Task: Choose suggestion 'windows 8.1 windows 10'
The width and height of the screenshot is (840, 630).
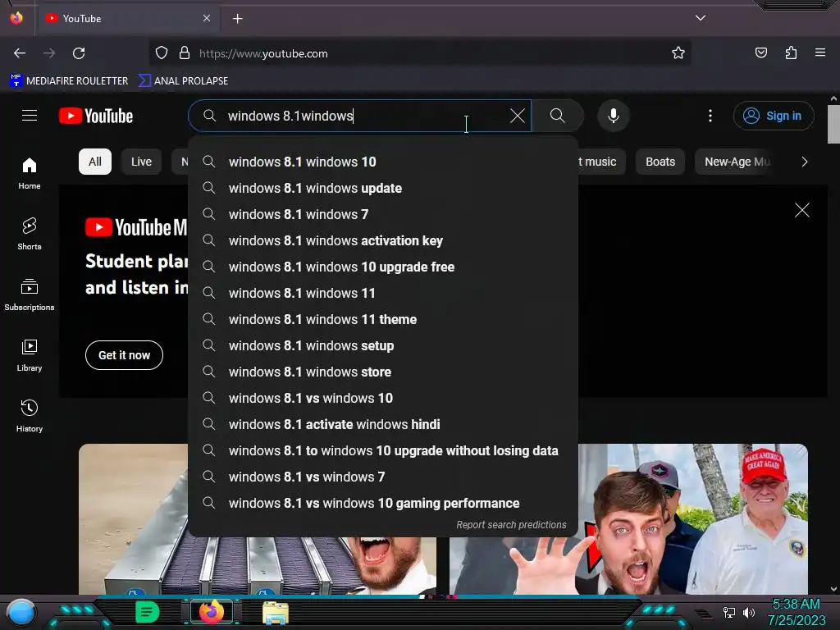Action: [383, 162]
